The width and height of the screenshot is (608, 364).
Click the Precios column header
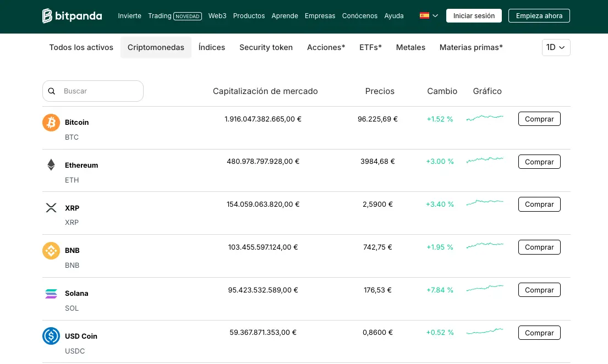(x=380, y=91)
